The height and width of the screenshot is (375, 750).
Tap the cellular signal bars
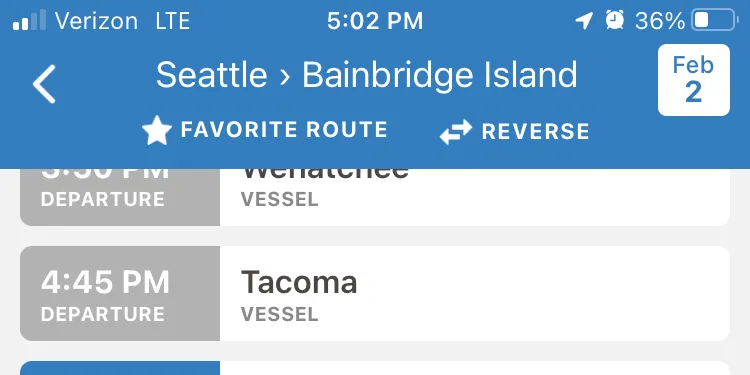click(x=29, y=20)
